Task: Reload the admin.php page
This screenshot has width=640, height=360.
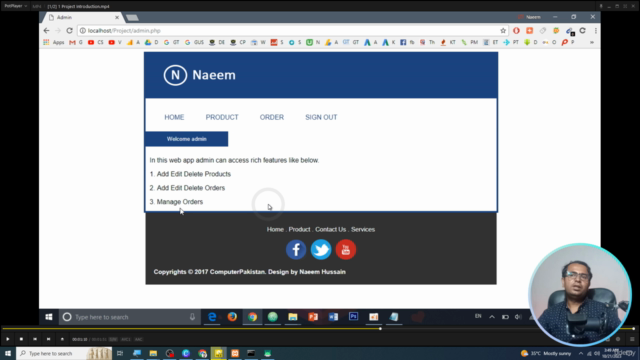Action: point(69,31)
